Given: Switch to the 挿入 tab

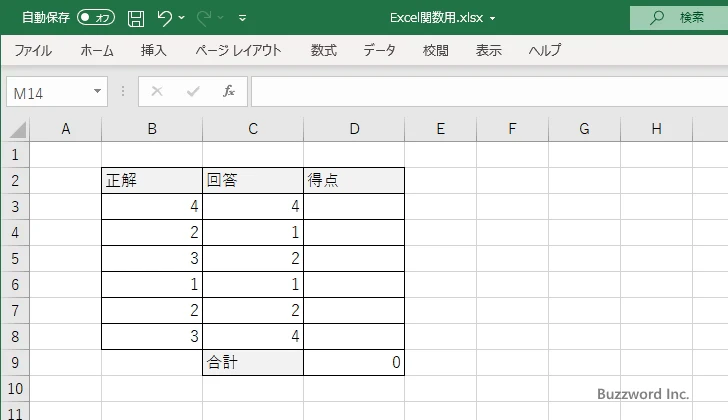Looking at the screenshot, I should [x=154, y=50].
